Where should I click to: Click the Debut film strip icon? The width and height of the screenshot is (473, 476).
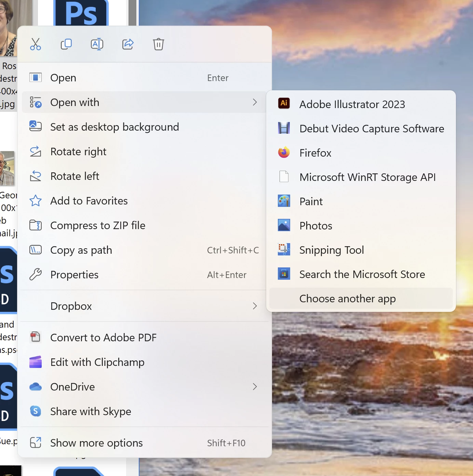click(284, 128)
